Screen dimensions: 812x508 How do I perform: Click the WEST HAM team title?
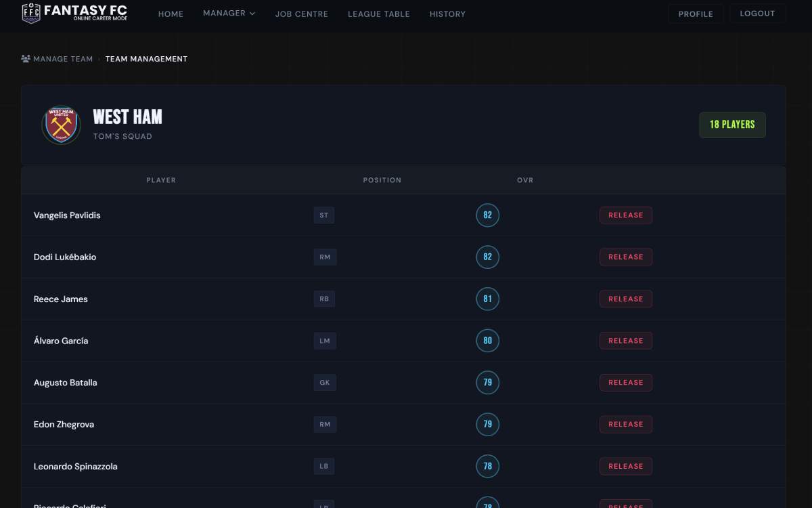coord(127,117)
